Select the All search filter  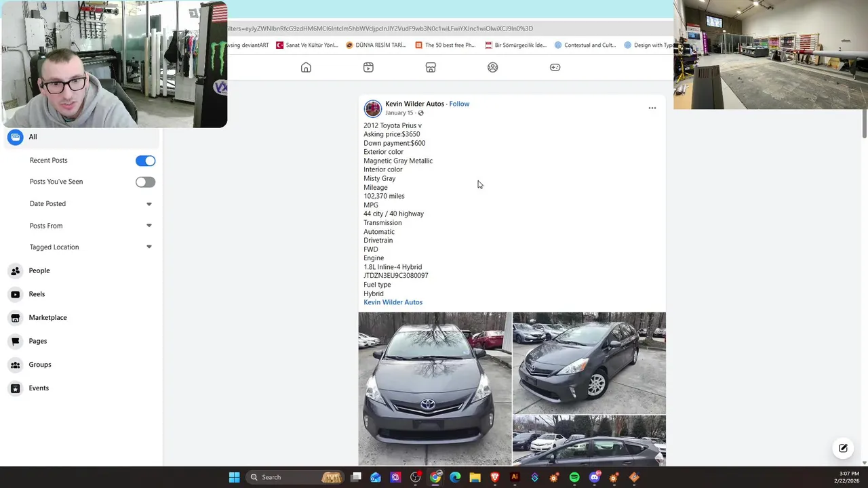(x=81, y=137)
